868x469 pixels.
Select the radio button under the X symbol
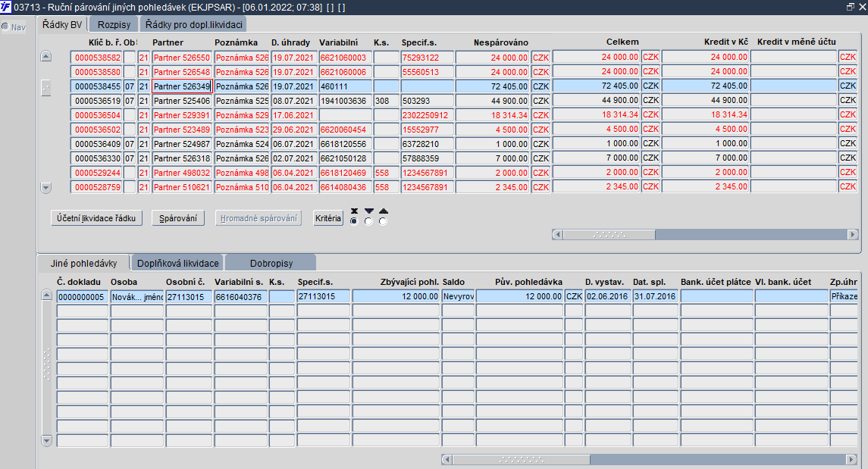pyautogui.click(x=354, y=221)
